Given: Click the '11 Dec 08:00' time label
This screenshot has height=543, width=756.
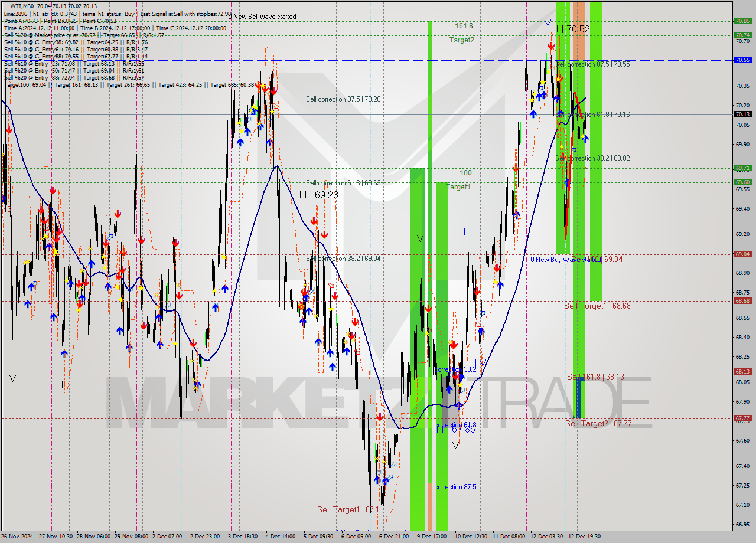Looking at the screenshot, I should (x=509, y=537).
